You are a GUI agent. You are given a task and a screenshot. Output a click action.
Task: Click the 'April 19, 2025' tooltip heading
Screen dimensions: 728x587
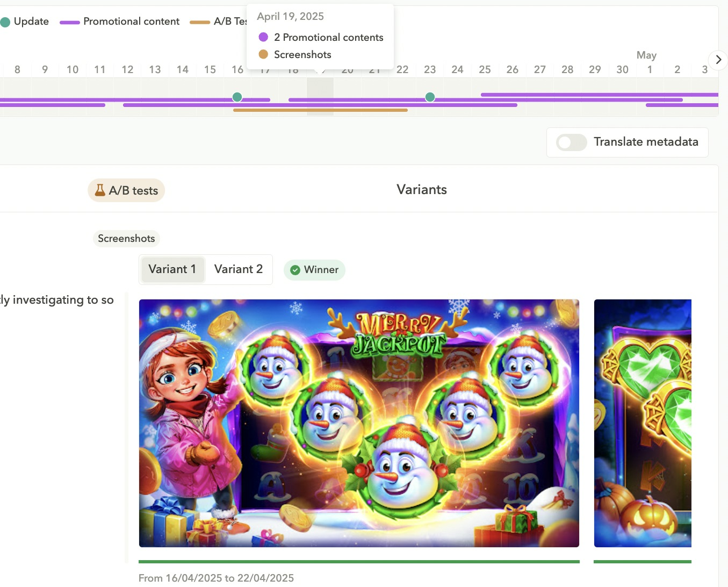(290, 16)
